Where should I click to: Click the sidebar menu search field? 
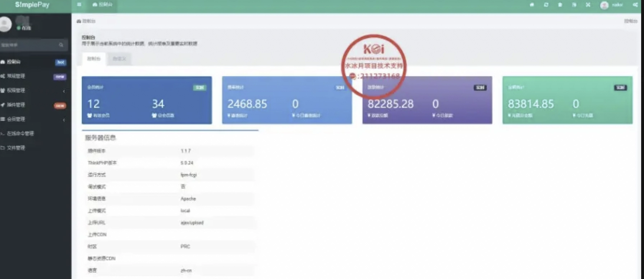34,45
